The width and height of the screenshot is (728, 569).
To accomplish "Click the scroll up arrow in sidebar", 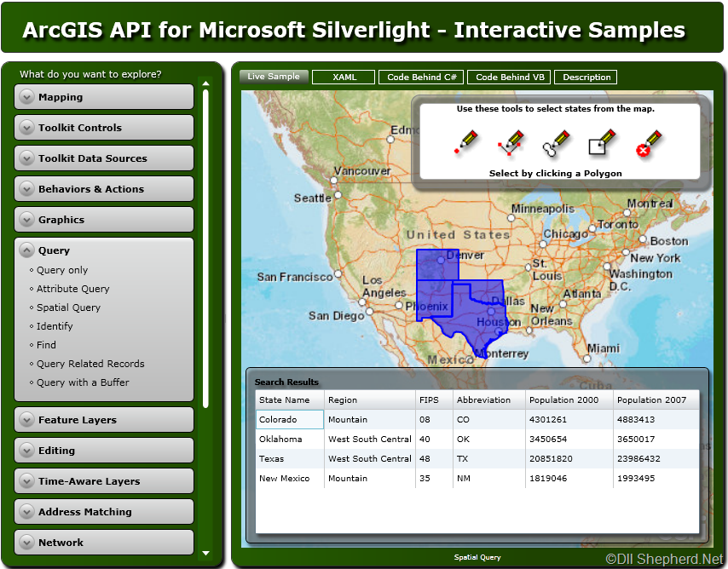I will click(205, 83).
